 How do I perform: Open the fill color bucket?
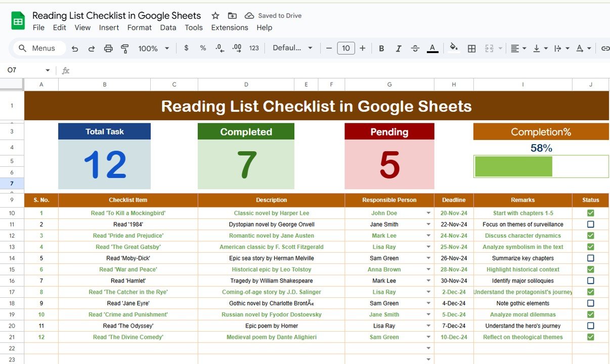(454, 48)
